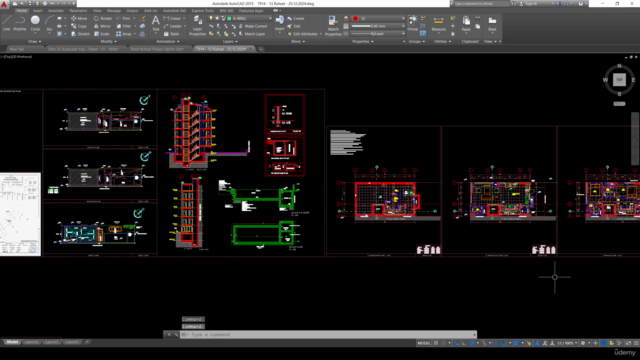
Task: Click the Leader tool
Action: pyautogui.click(x=173, y=26)
